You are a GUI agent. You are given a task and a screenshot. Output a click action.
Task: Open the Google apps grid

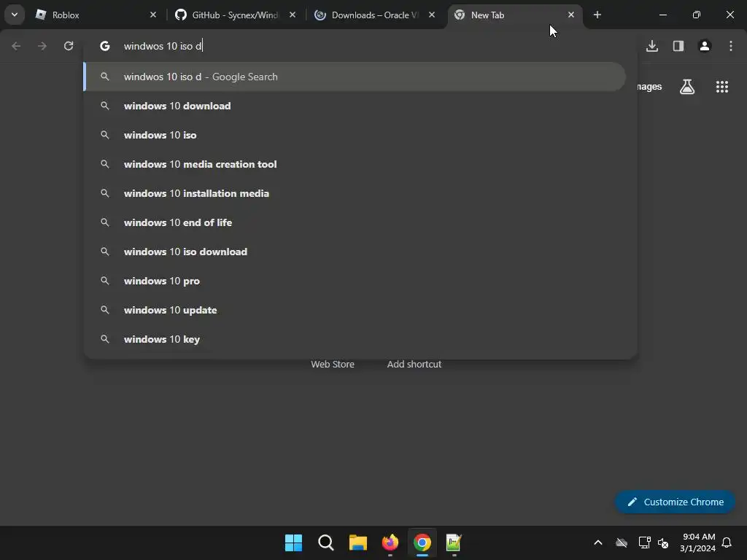(x=722, y=87)
